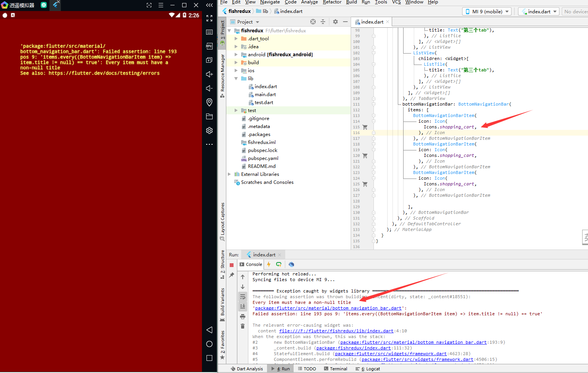
Task: Open Tools menu
Action: click(381, 2)
